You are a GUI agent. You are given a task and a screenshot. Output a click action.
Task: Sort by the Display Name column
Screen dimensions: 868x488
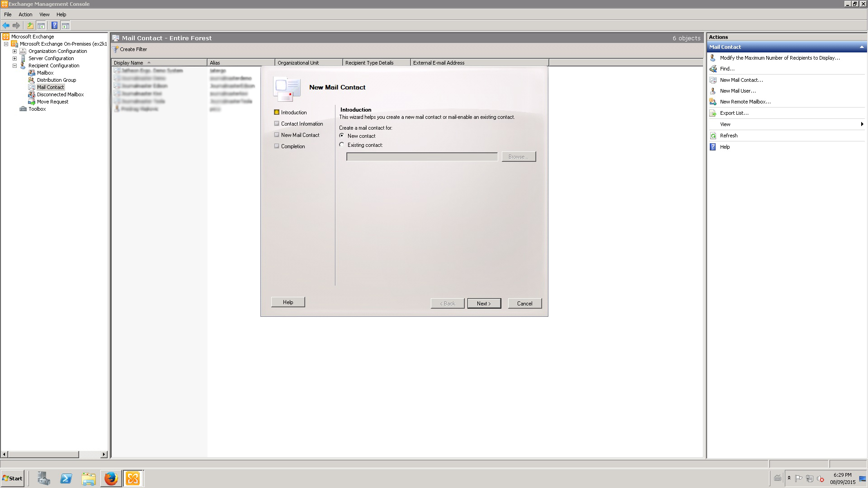click(x=159, y=63)
